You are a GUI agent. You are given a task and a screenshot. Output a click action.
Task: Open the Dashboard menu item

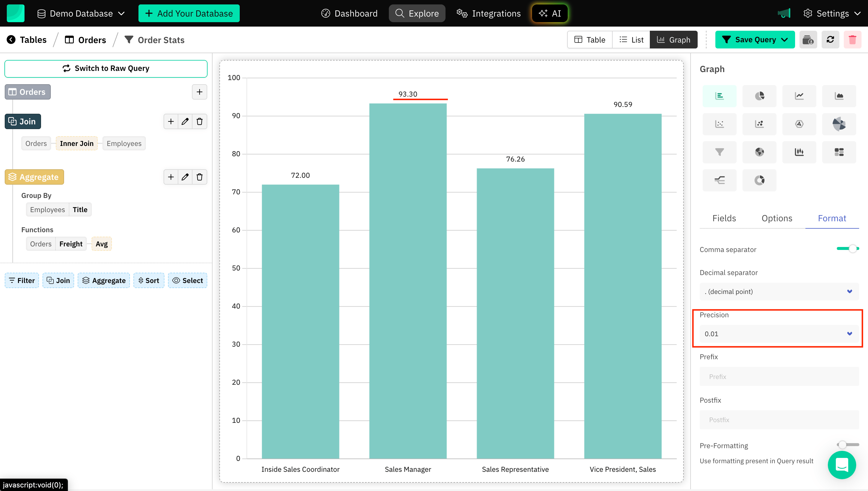pyautogui.click(x=349, y=14)
